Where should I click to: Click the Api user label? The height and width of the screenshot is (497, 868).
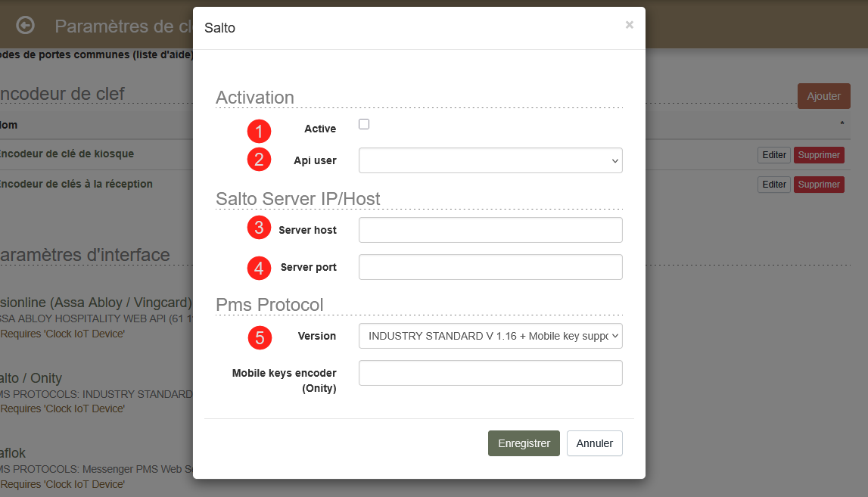[315, 160]
